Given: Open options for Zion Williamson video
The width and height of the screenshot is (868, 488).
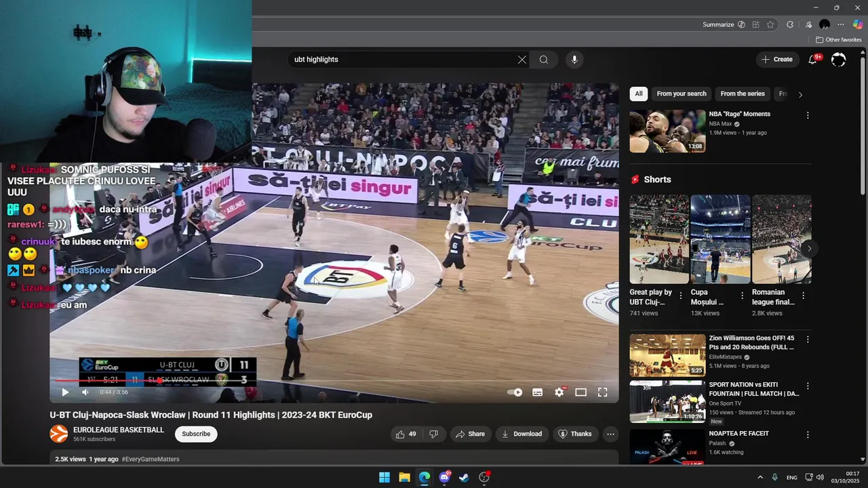Looking at the screenshot, I should pos(808,340).
